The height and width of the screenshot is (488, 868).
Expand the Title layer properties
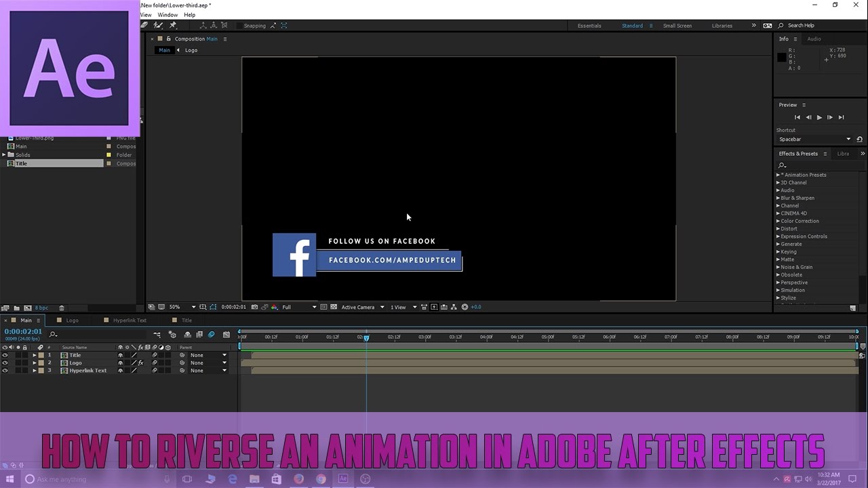(x=35, y=355)
